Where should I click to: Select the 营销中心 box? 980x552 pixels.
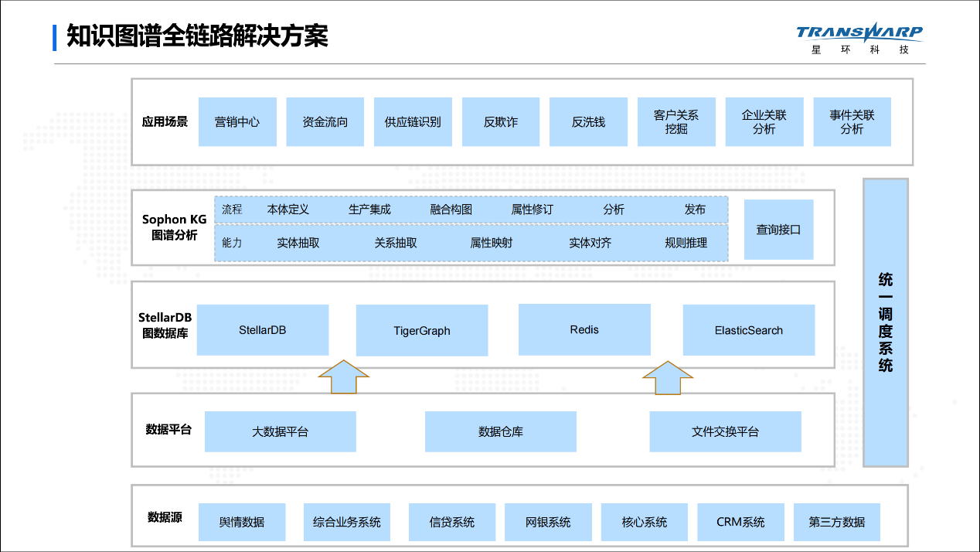coord(237,121)
